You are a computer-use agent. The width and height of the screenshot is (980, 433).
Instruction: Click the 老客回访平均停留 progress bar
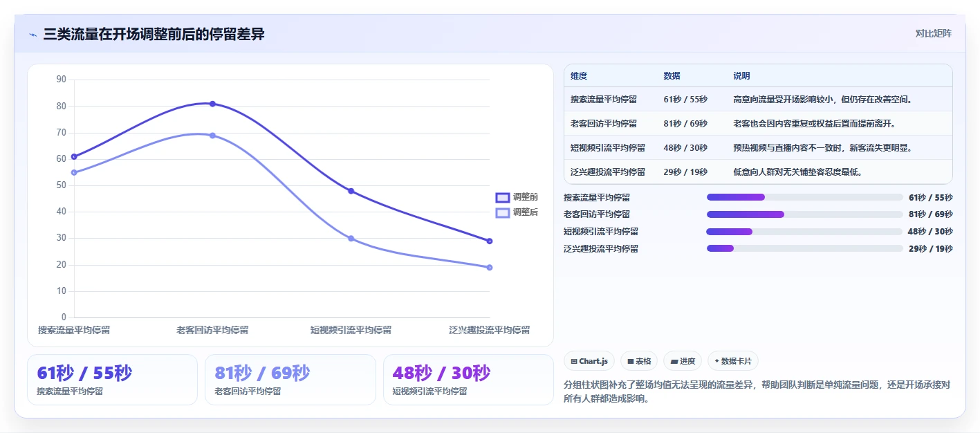click(805, 214)
